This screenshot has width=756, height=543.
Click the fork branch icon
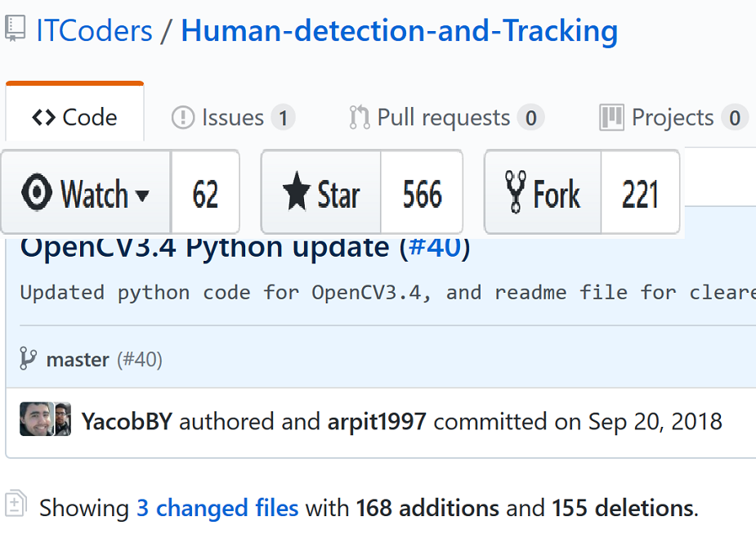coord(516,191)
